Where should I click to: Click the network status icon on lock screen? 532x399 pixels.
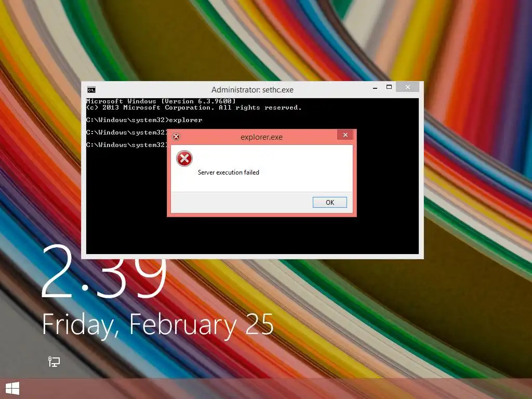tap(54, 362)
